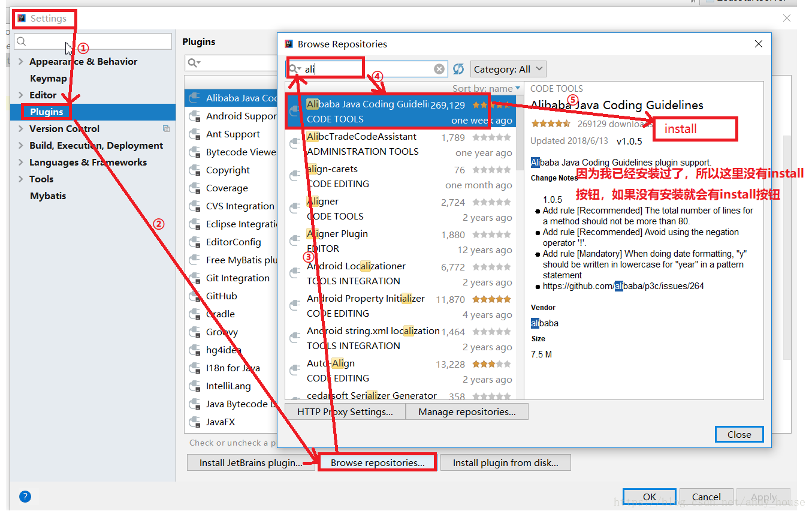
Task: Click HTTP Proxy Settings button
Action: (345, 412)
